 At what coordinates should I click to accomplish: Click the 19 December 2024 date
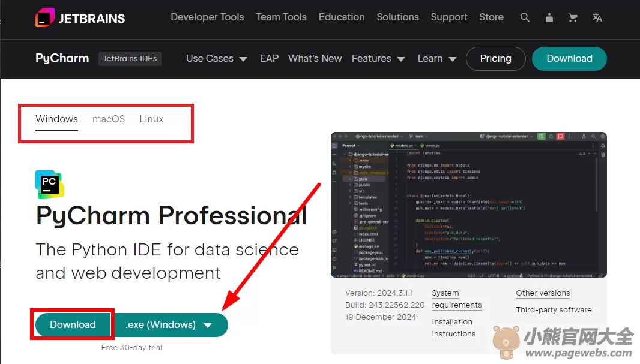click(x=381, y=317)
